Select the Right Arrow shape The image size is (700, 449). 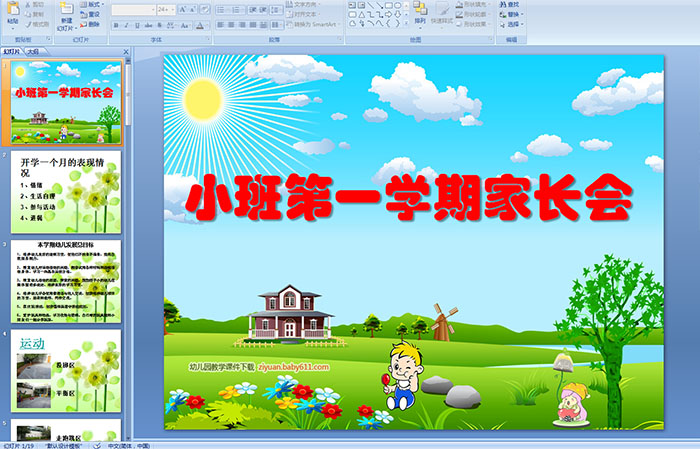pos(388,14)
